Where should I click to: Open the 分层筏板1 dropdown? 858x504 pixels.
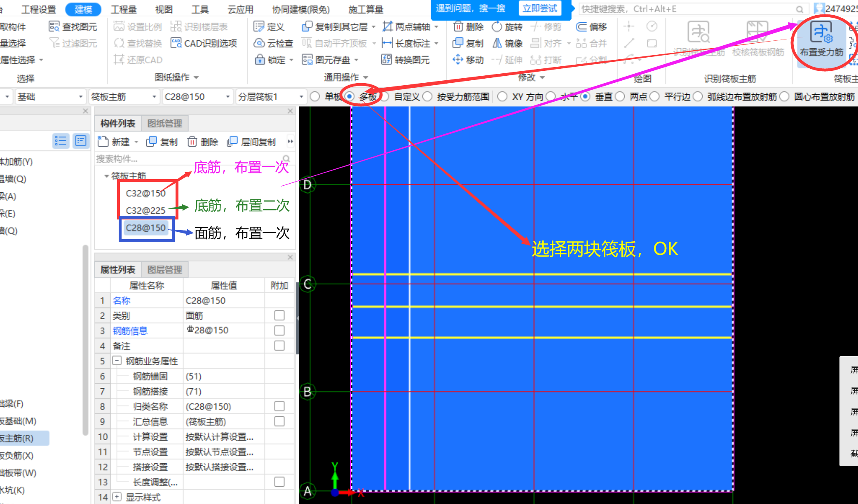coord(271,97)
